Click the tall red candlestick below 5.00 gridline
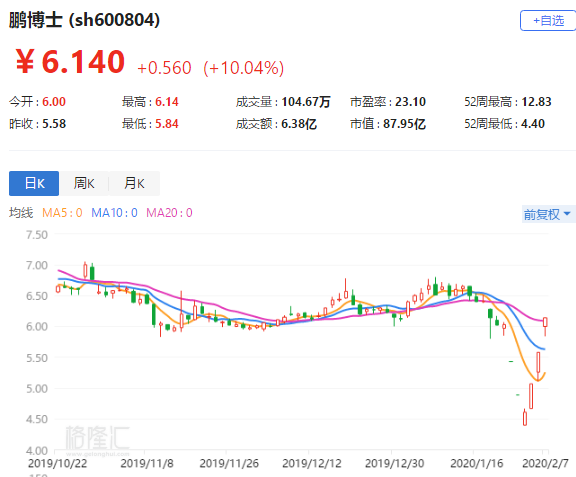Screen dimensions: 576x477 (x=531, y=396)
